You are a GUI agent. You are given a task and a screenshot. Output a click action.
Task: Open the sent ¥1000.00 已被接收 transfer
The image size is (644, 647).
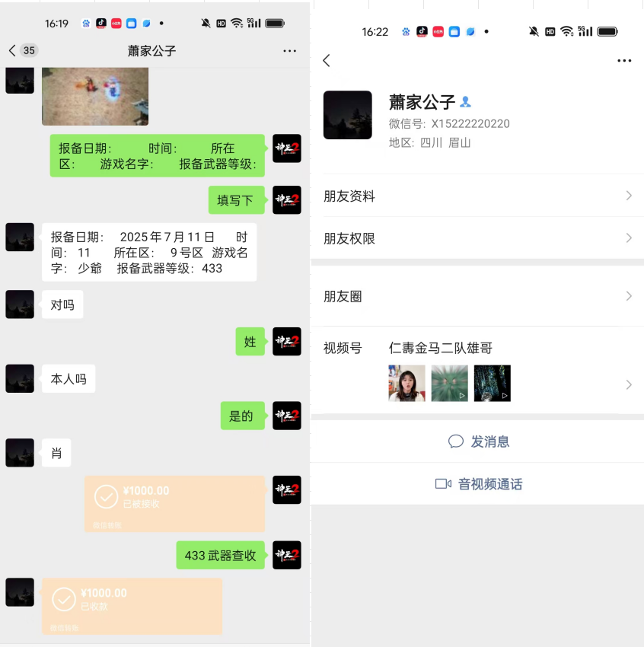pyautogui.click(x=174, y=504)
